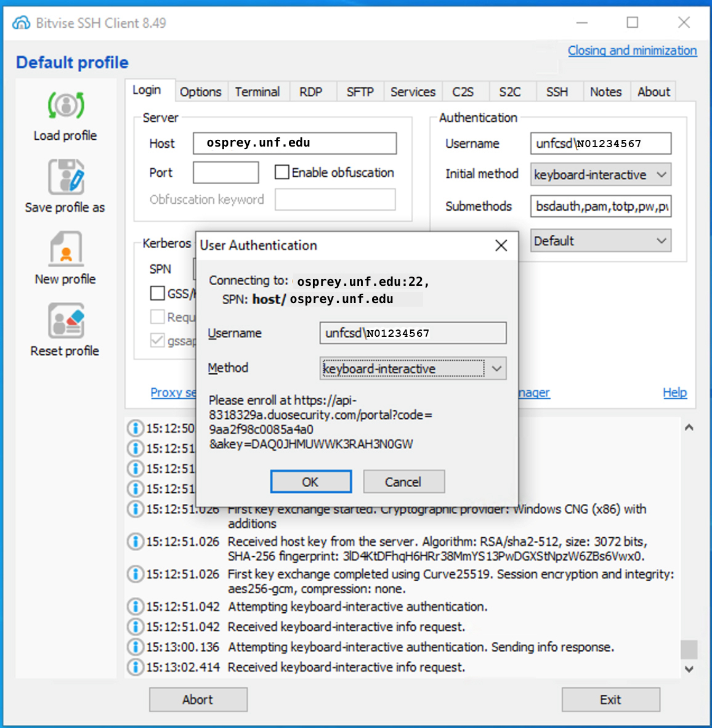Click the Authentication Username field
Viewport: 712px width, 728px height.
point(601,143)
